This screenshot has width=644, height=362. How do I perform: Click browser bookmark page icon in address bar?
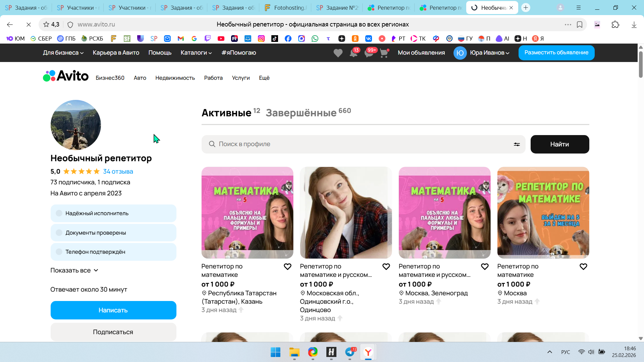point(579,24)
